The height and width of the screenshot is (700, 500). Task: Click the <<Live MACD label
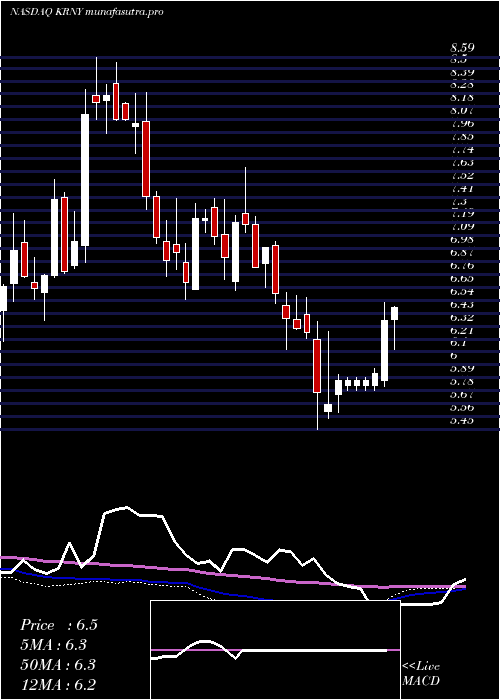coord(421,674)
